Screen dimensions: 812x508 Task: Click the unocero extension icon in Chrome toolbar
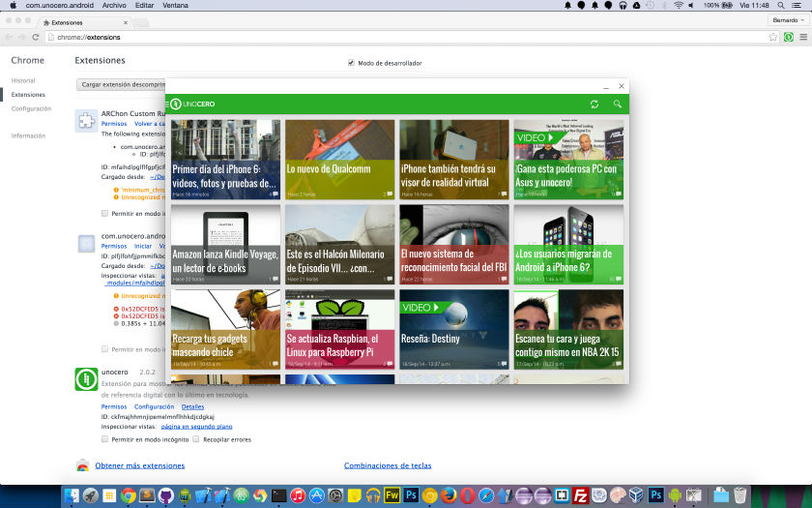click(788, 37)
